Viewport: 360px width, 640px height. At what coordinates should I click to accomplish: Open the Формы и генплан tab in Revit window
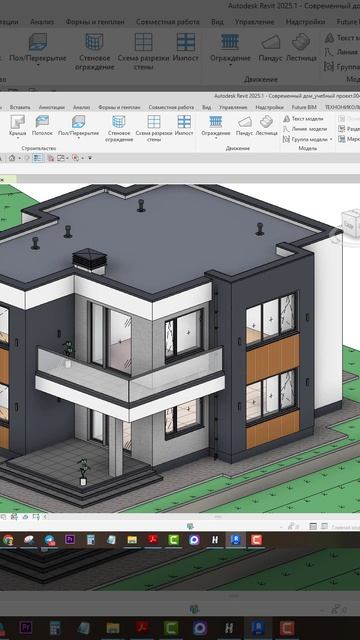(119, 107)
